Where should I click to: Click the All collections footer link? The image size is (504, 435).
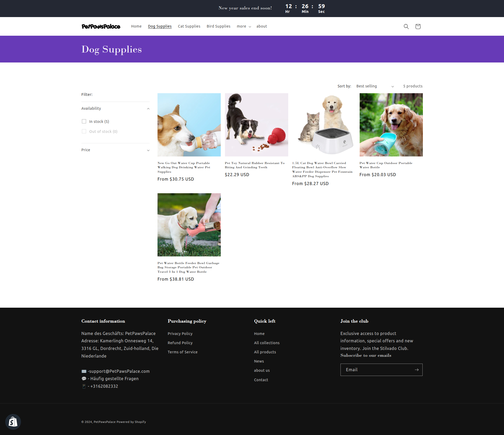[267, 343]
